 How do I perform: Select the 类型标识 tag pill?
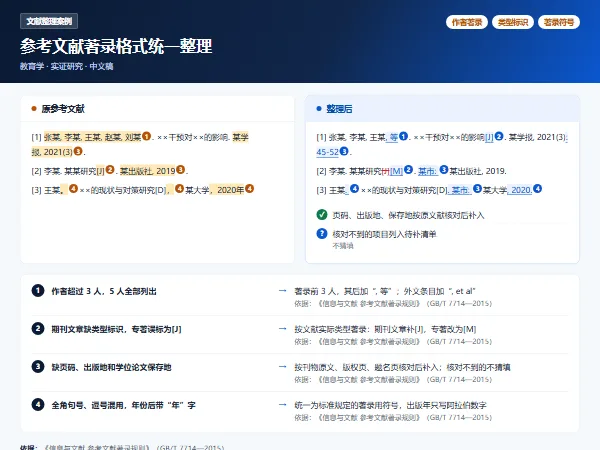(513, 22)
